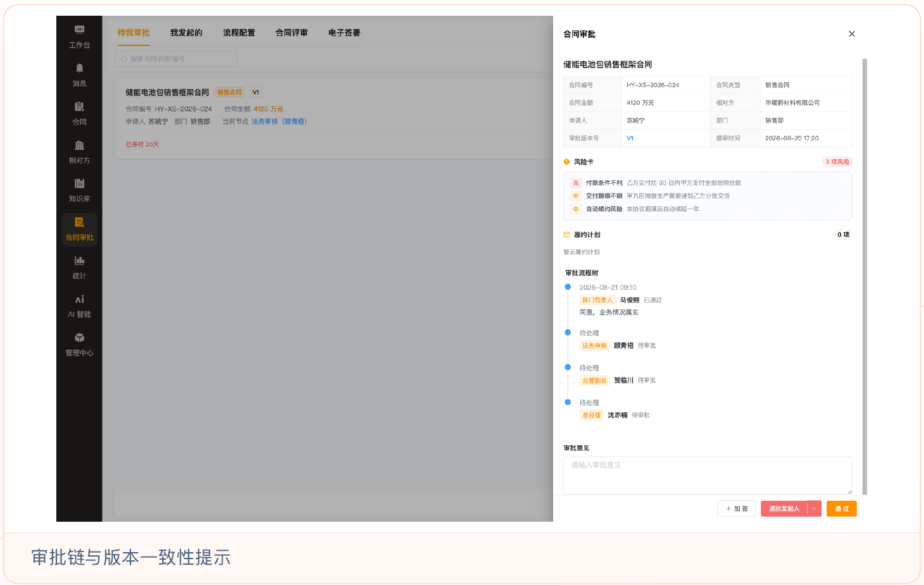Open the 流程配置 tab

coord(239,33)
